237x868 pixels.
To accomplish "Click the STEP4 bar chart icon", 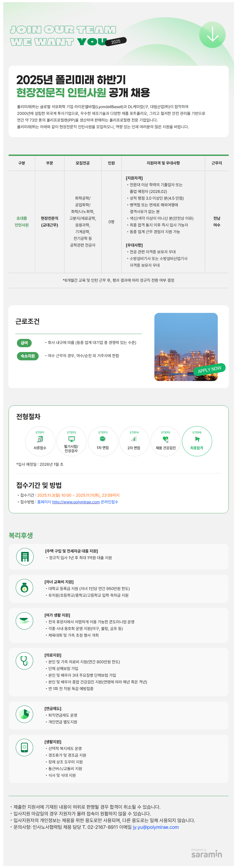I will pos(134,439).
